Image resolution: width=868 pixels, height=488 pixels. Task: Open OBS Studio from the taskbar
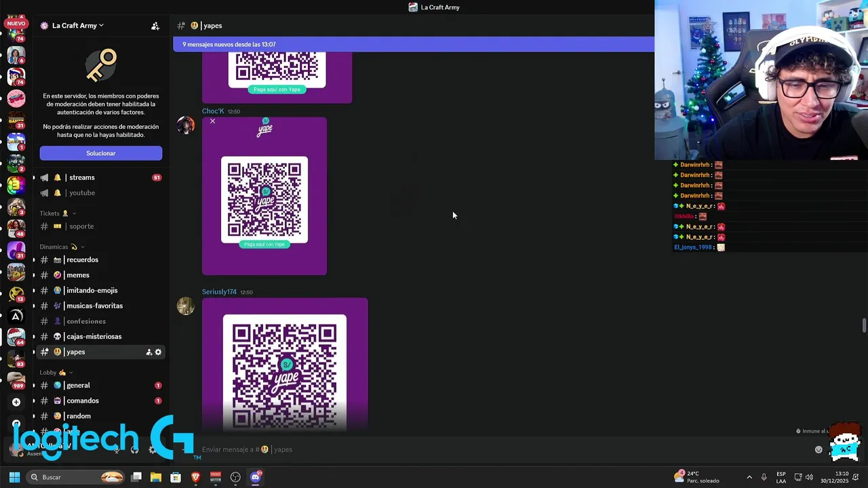tap(235, 477)
